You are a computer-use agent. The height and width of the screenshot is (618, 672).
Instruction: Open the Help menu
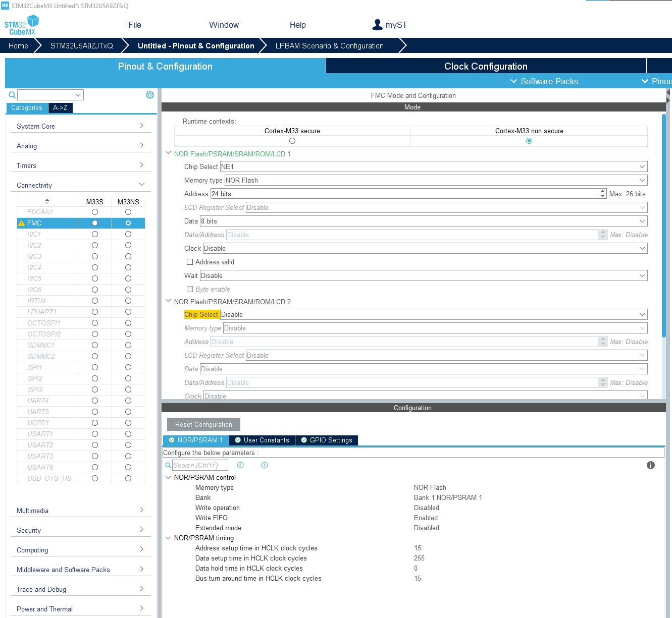click(x=297, y=25)
